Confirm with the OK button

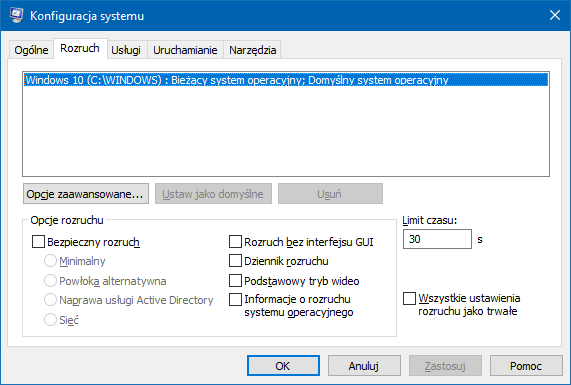[283, 365]
